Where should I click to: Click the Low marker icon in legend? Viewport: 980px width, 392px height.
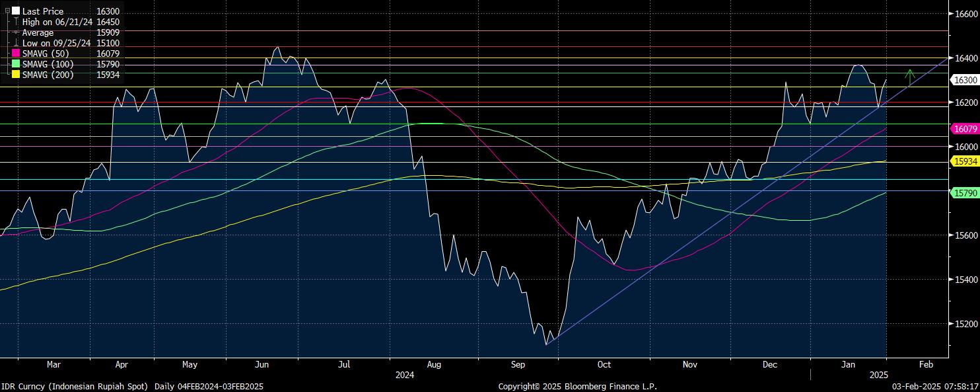[x=16, y=43]
